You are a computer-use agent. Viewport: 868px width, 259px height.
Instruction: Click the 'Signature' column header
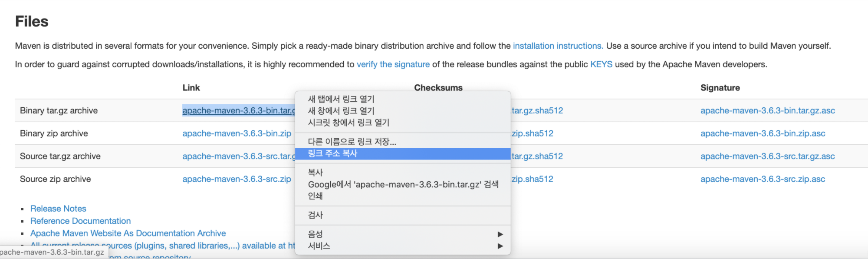click(720, 88)
